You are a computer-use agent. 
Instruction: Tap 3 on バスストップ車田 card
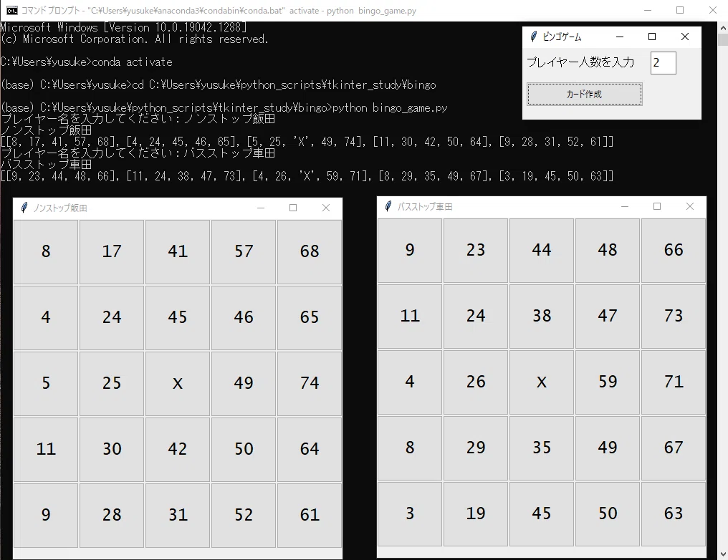pyautogui.click(x=410, y=513)
